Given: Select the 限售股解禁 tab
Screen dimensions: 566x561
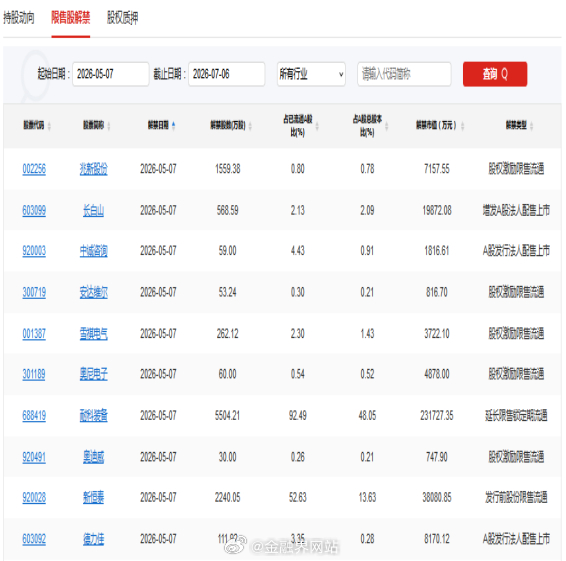Looking at the screenshot, I should (x=70, y=17).
